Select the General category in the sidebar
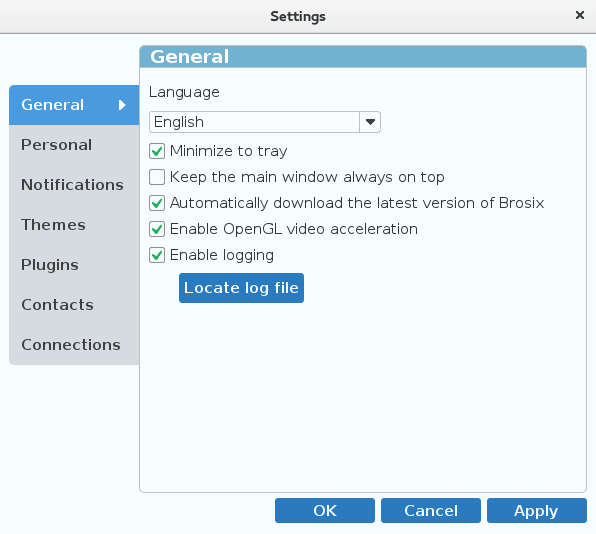 click(74, 105)
